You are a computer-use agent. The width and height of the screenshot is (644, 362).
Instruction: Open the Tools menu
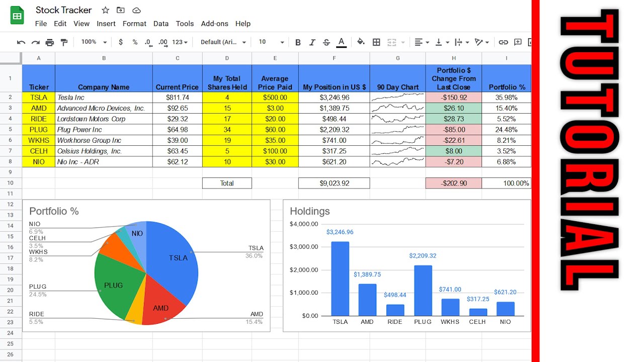[x=185, y=24]
